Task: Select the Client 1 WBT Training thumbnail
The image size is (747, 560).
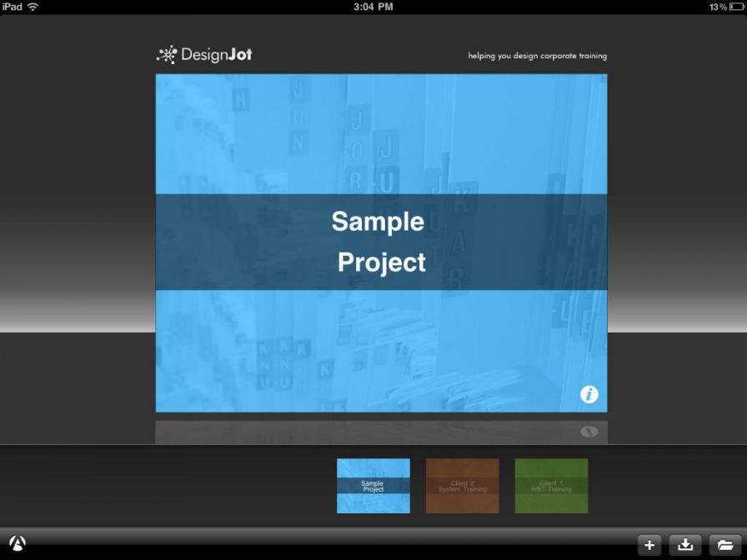Action: coord(551,486)
